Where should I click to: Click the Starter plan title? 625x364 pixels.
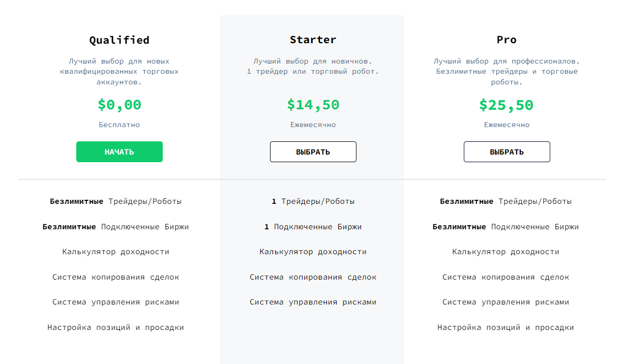pyautogui.click(x=313, y=40)
